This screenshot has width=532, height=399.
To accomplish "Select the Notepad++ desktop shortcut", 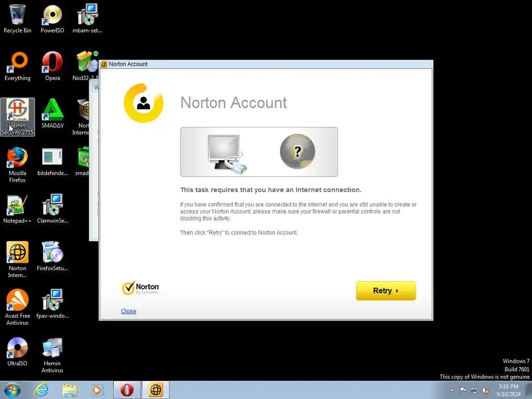I will pos(17,209).
